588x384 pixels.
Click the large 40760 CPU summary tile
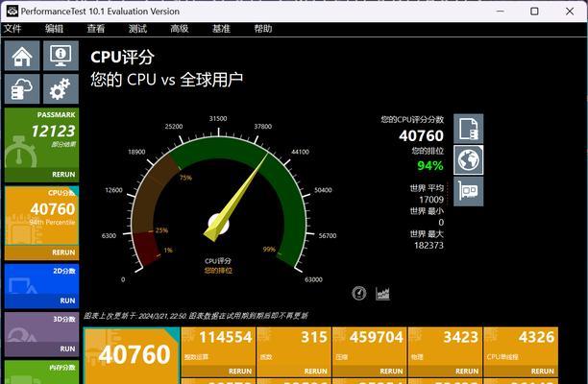pos(132,355)
